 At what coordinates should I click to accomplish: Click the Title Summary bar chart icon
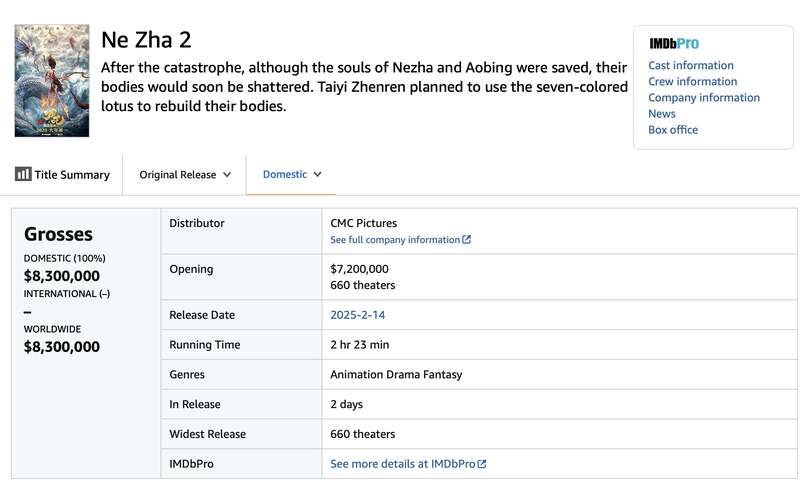23,174
